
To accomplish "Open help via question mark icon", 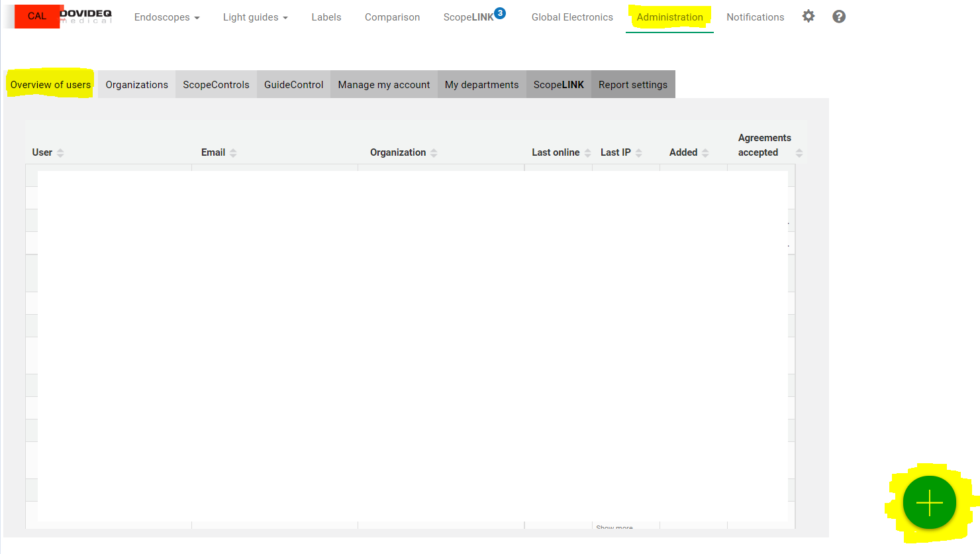I will pyautogui.click(x=839, y=17).
